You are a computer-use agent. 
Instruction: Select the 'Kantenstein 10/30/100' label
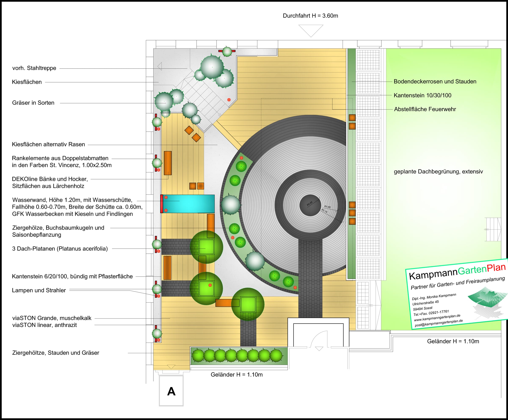(422, 95)
